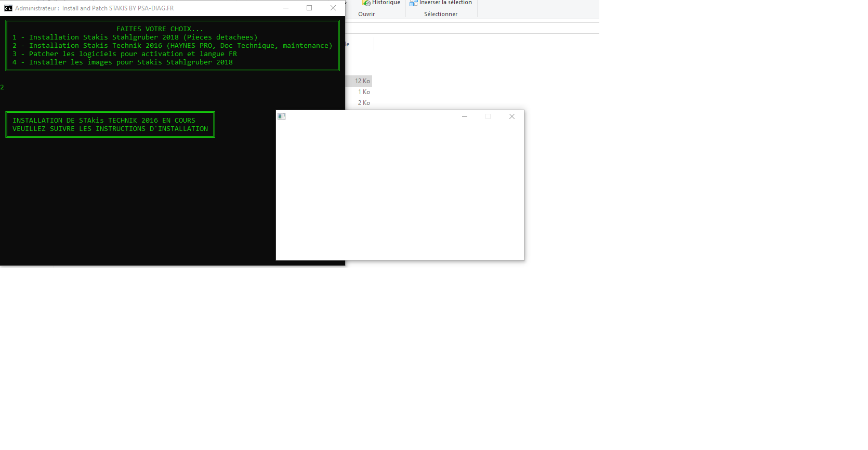Viewport: 868px width, 450px height.
Task: Click the typed choice '2' in the console
Action: click(x=2, y=87)
